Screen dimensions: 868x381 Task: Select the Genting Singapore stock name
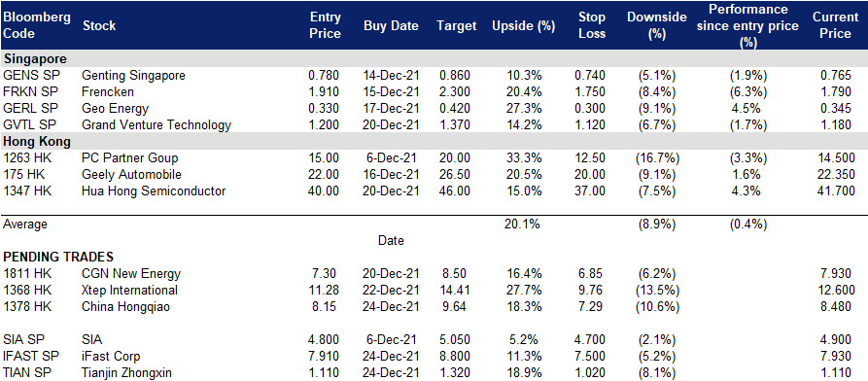133,75
